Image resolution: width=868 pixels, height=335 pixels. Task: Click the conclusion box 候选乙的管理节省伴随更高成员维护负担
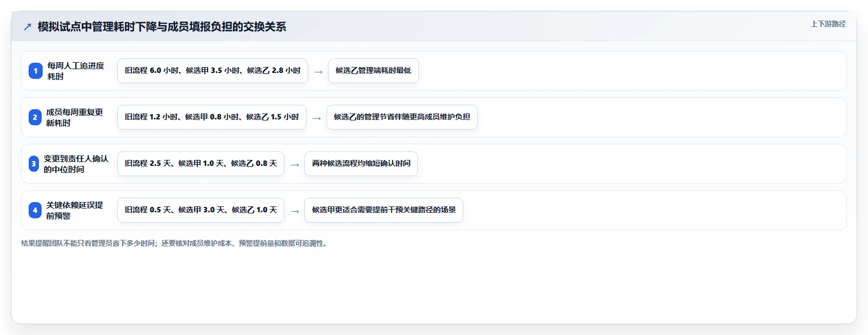pos(402,117)
